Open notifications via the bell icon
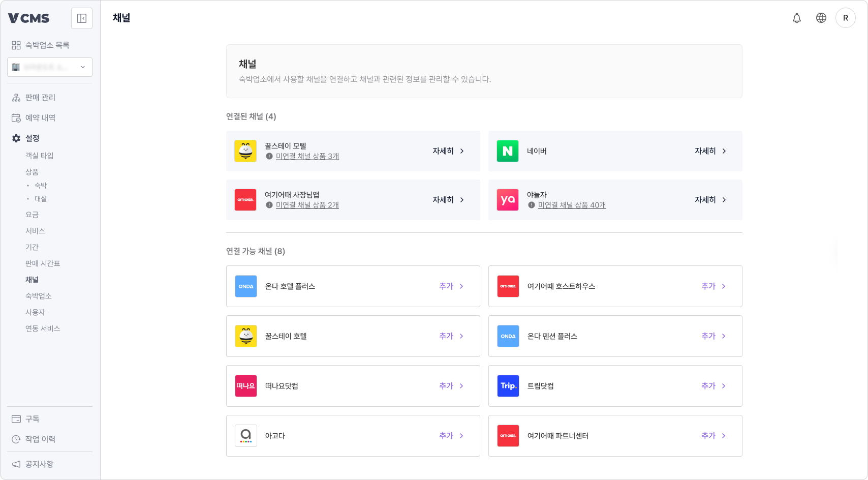The image size is (868, 480). pos(797,18)
